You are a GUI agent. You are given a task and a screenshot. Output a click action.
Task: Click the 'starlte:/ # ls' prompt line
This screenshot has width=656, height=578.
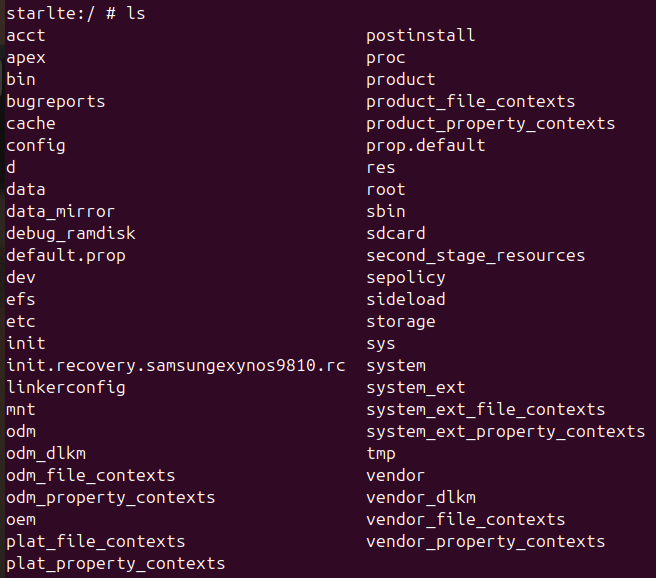click(x=76, y=14)
